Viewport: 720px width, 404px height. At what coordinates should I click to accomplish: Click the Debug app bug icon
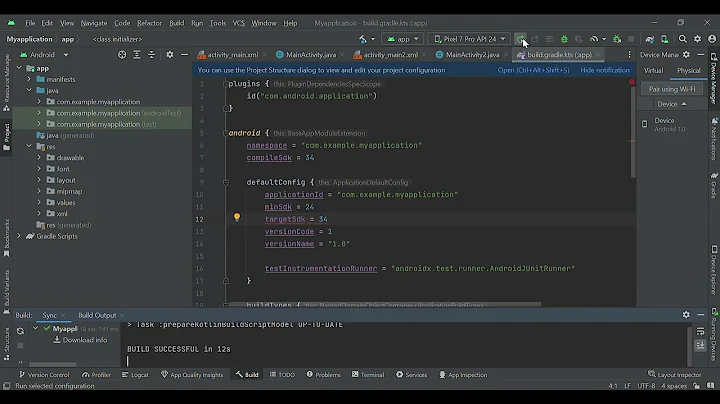coord(564,39)
